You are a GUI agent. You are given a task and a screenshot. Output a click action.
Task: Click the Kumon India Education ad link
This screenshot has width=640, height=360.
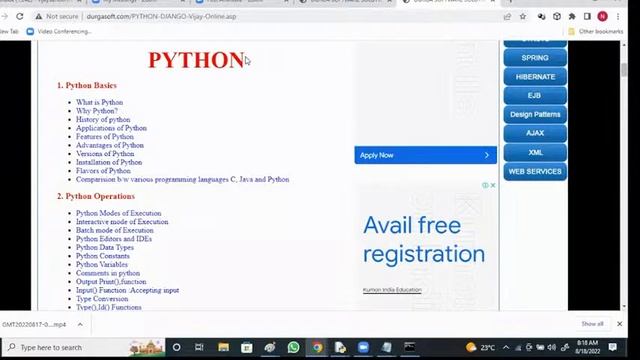392,290
